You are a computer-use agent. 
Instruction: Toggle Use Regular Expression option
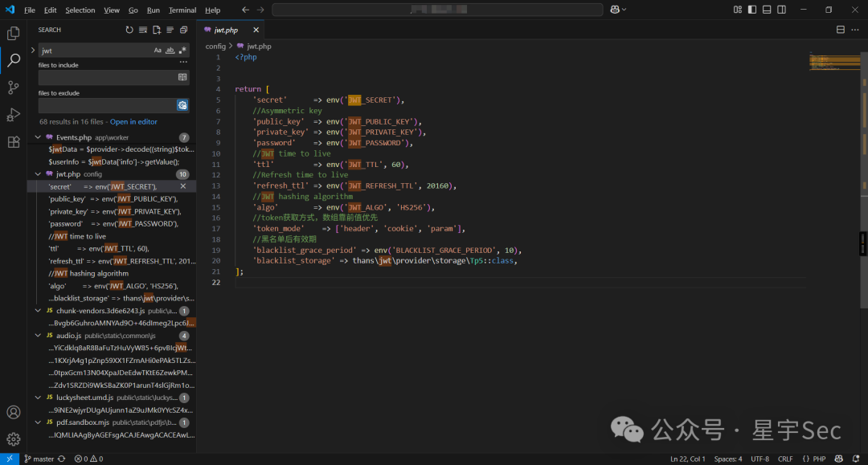pyautogui.click(x=182, y=51)
